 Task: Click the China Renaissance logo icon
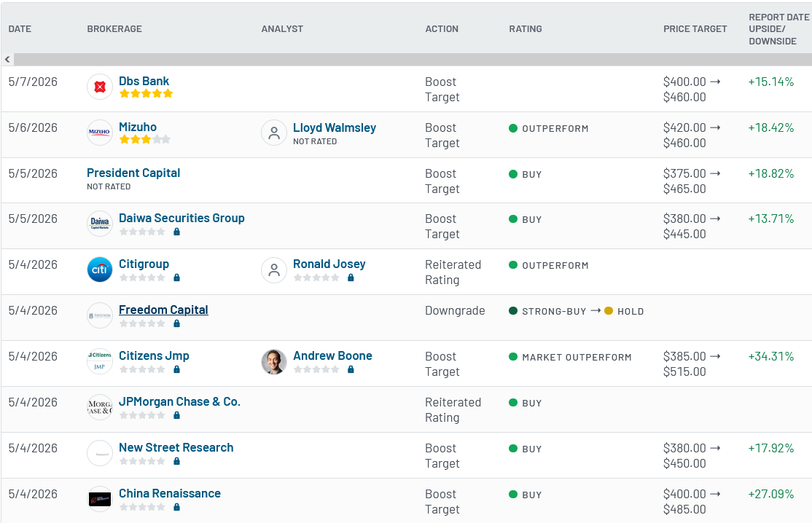(x=100, y=499)
